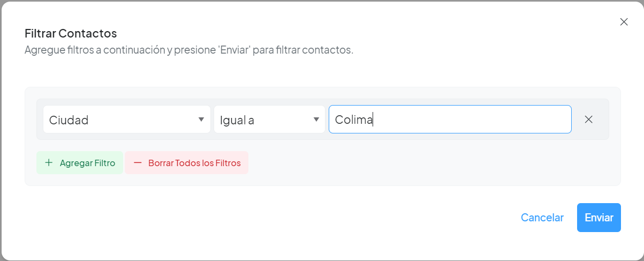This screenshot has height=261, width=644.
Task: Close the Filtrar Contactos dialog
Action: pyautogui.click(x=624, y=22)
